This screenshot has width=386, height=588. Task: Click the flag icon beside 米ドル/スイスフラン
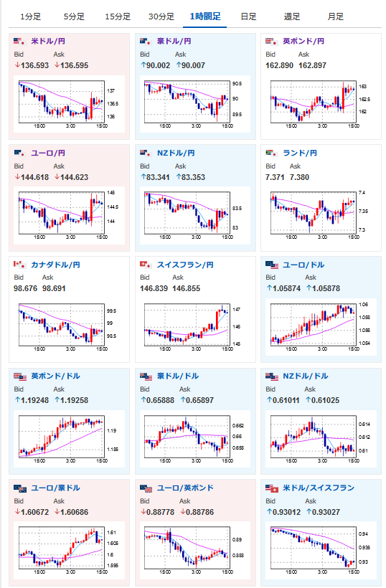(272, 488)
